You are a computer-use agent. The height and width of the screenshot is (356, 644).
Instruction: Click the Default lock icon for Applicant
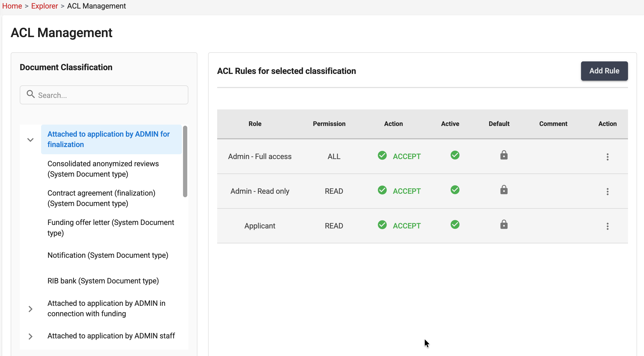504,224
